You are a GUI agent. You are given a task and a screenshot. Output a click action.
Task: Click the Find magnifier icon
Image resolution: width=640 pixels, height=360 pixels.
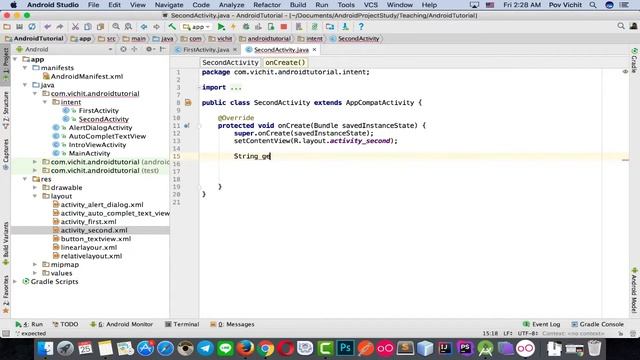tap(116, 27)
